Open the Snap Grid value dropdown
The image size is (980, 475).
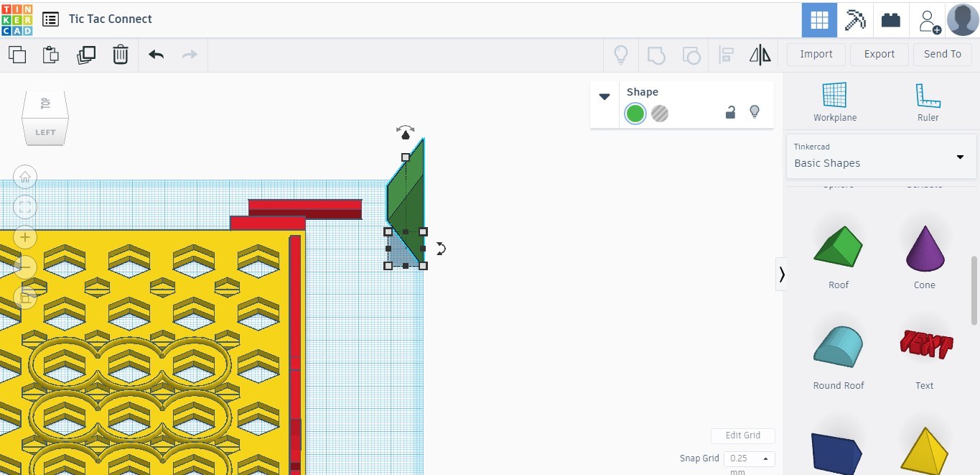click(x=749, y=458)
